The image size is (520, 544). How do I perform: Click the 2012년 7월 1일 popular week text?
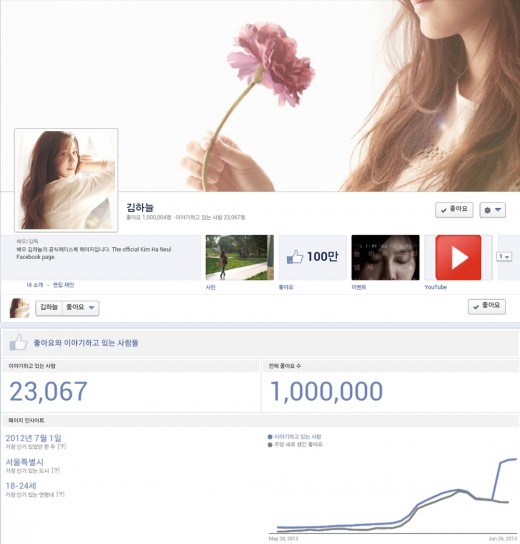pyautogui.click(x=33, y=438)
